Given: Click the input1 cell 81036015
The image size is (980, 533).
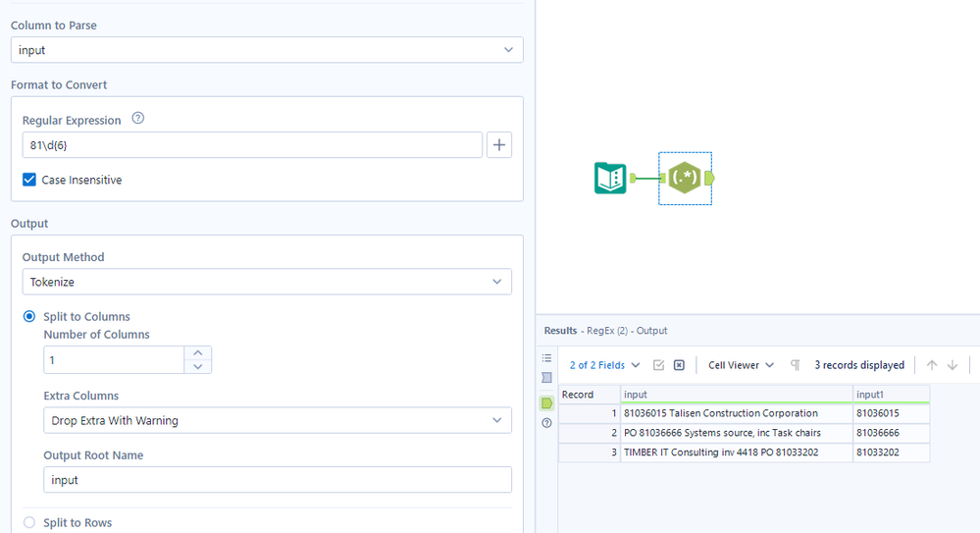Looking at the screenshot, I should point(892,413).
